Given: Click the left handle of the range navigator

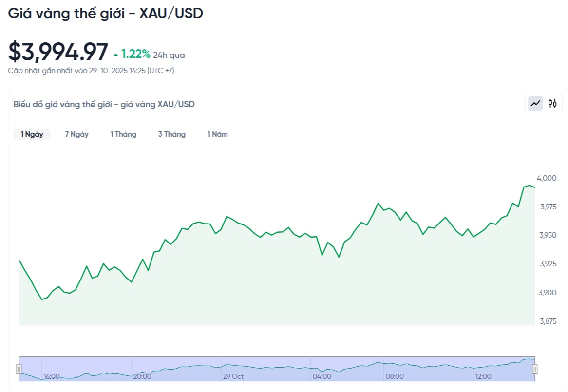Looking at the screenshot, I should coord(19,369).
